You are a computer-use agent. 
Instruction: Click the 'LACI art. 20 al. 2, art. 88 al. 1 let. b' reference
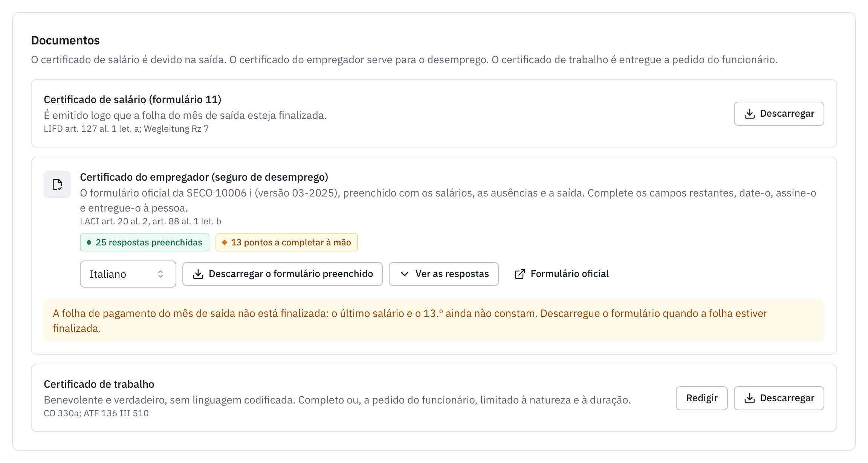point(150,221)
